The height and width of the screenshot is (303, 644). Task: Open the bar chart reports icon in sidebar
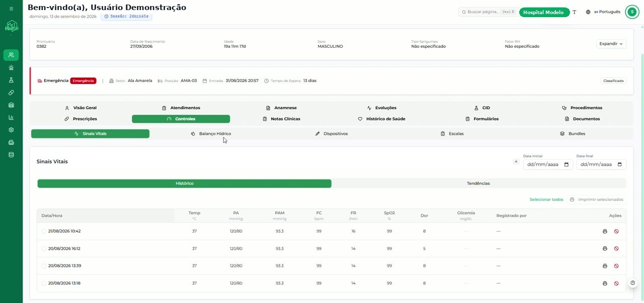tap(11, 117)
